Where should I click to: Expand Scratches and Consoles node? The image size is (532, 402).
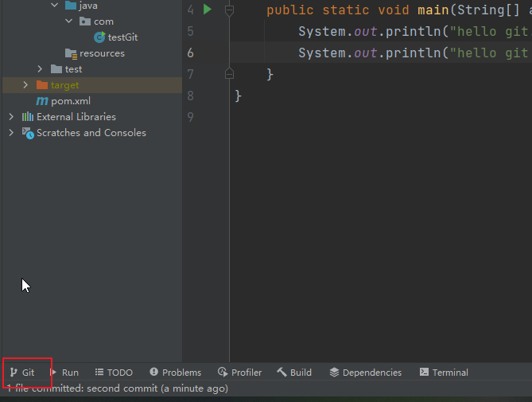[x=11, y=132]
